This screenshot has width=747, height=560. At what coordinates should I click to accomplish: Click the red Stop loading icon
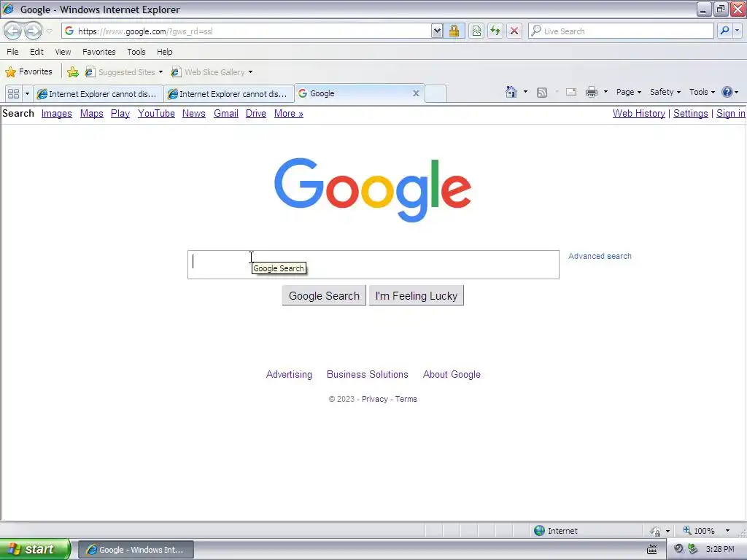[x=514, y=31]
